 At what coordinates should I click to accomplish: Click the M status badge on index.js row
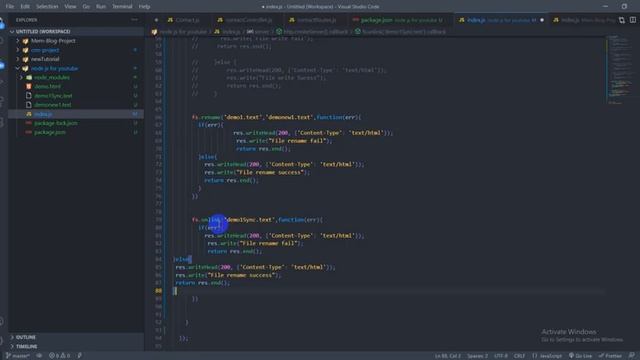(135, 114)
